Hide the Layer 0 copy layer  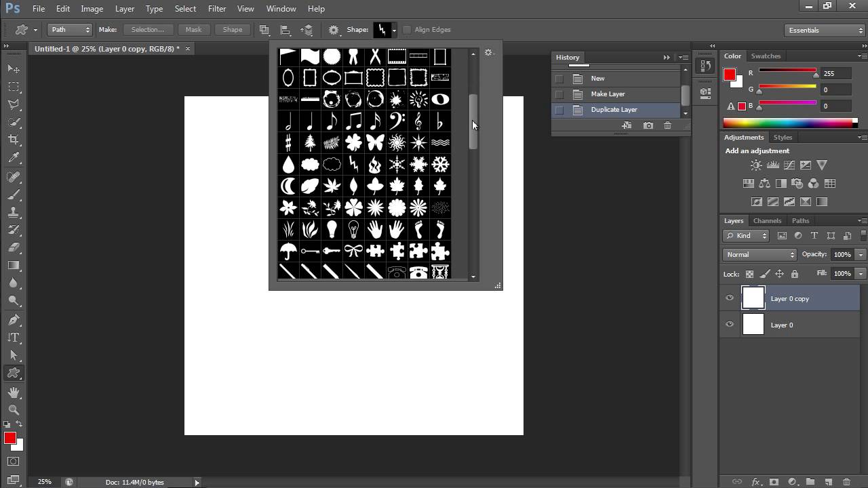point(730,298)
